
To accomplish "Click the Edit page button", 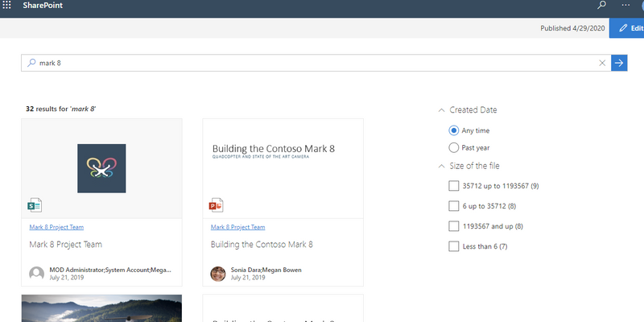I will [627, 28].
